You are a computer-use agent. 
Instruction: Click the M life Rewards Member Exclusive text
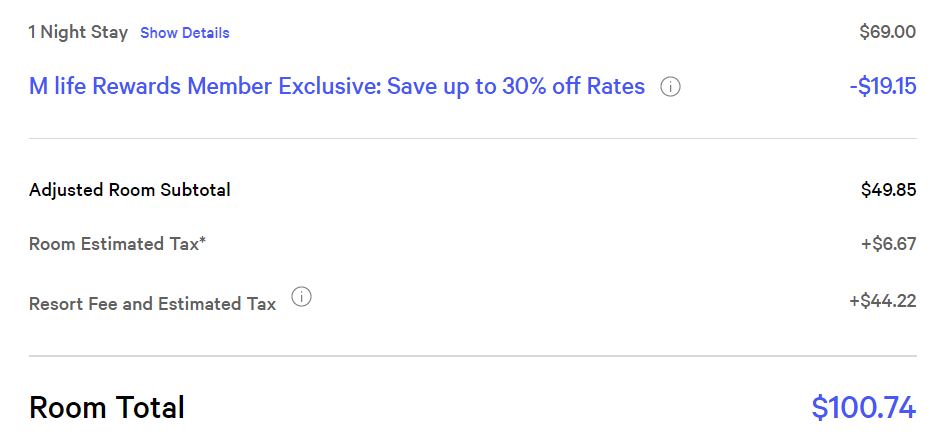click(x=337, y=87)
